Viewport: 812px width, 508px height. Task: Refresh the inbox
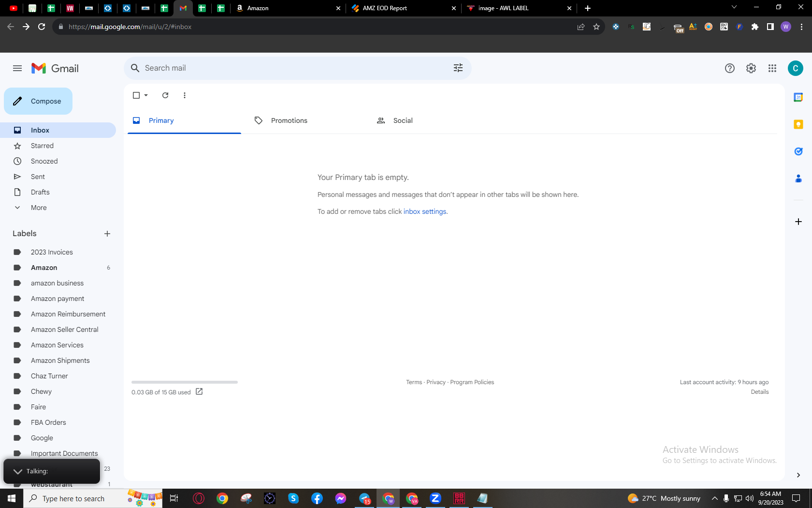pyautogui.click(x=165, y=95)
